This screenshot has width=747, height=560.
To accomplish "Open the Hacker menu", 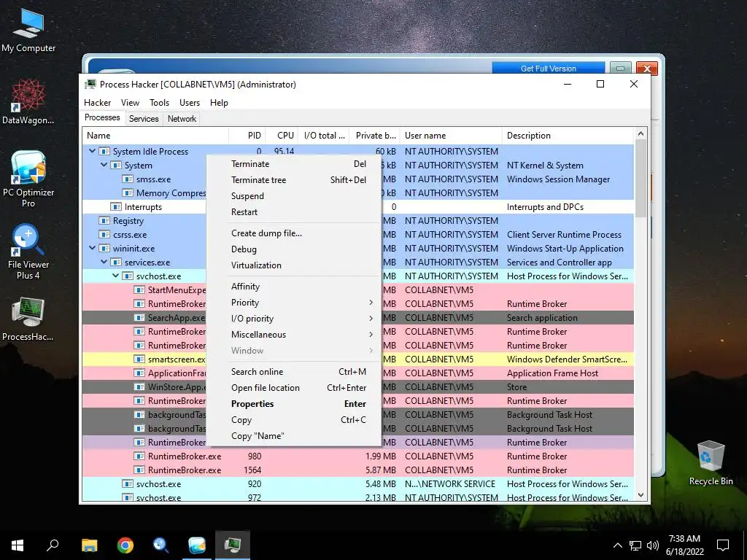I will pyautogui.click(x=97, y=103).
